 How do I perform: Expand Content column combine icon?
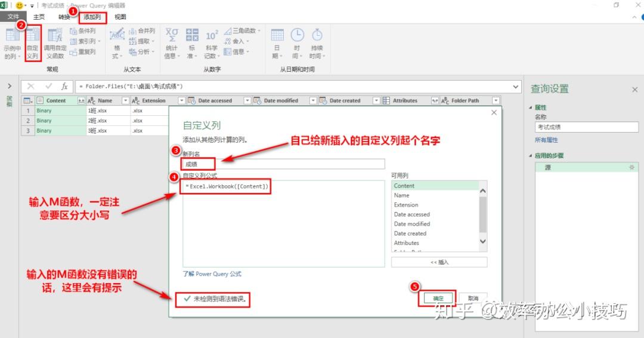[81, 100]
